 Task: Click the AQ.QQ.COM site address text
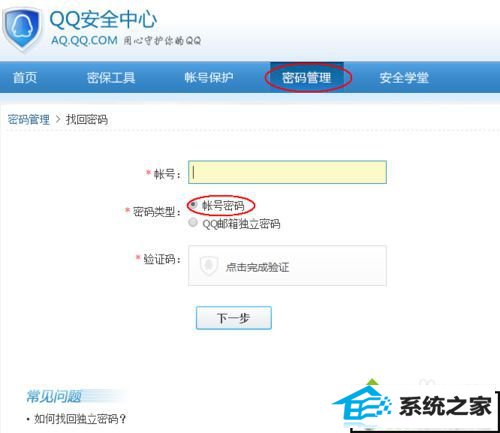(84, 41)
